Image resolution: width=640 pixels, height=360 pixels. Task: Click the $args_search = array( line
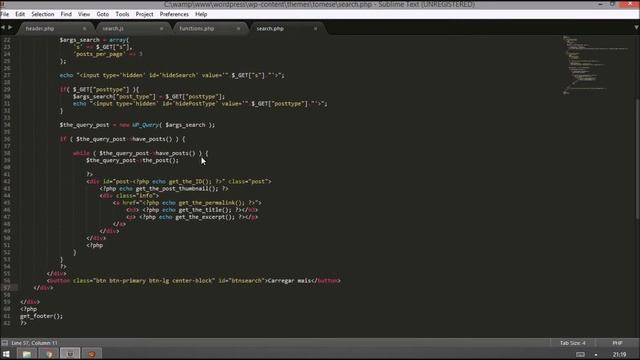[94, 40]
